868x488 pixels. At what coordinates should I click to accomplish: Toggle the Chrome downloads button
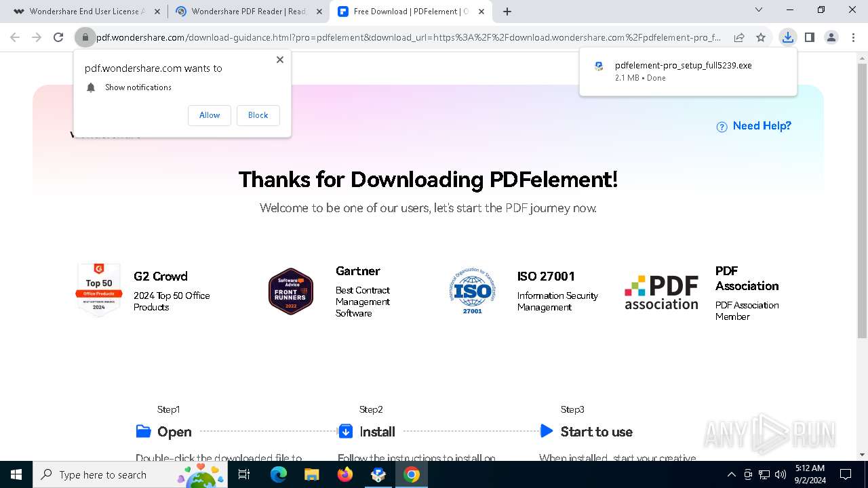tap(787, 37)
